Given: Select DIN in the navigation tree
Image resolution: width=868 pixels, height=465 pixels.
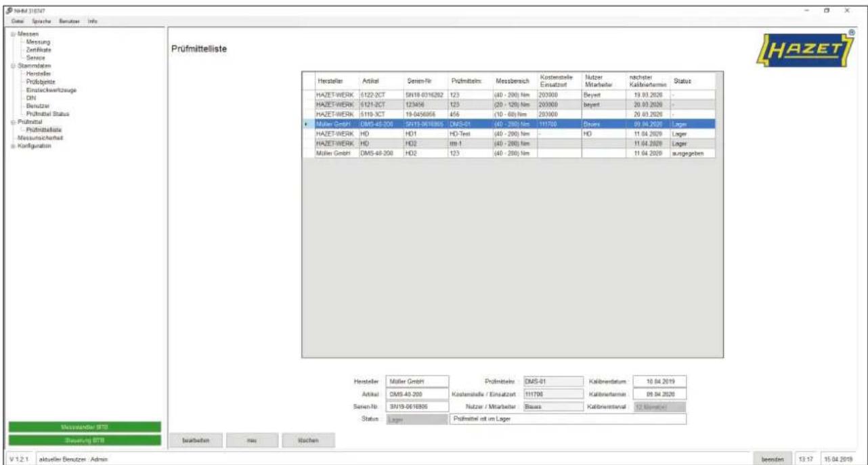Looking at the screenshot, I should point(30,97).
